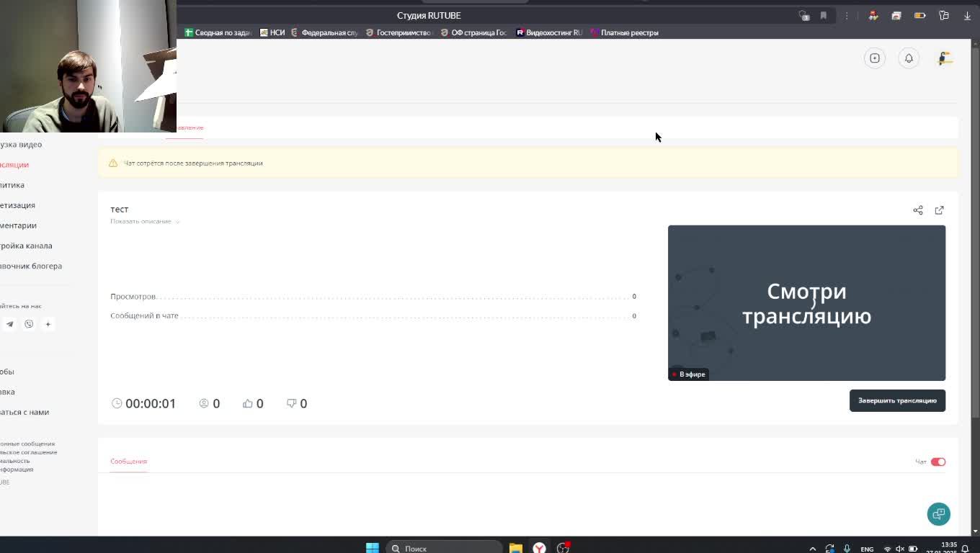
Task: Click the star-shaped social icon in the sidebar
Action: coord(48,324)
